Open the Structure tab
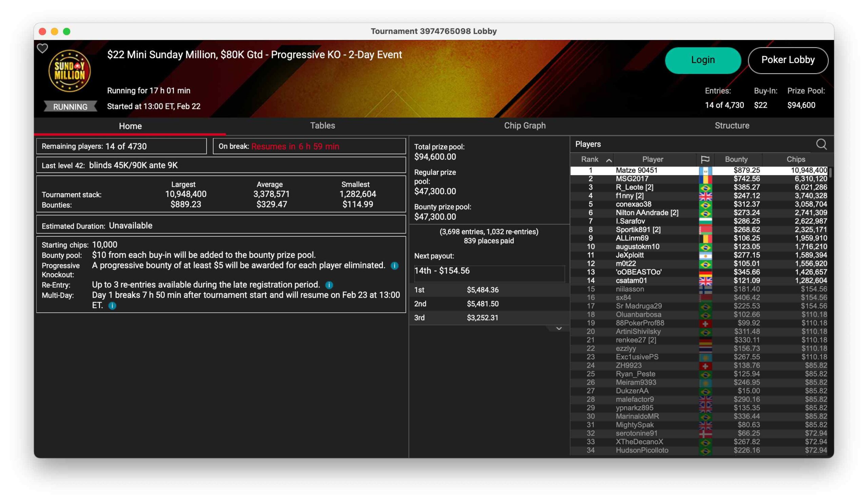The width and height of the screenshot is (868, 503). tap(732, 126)
